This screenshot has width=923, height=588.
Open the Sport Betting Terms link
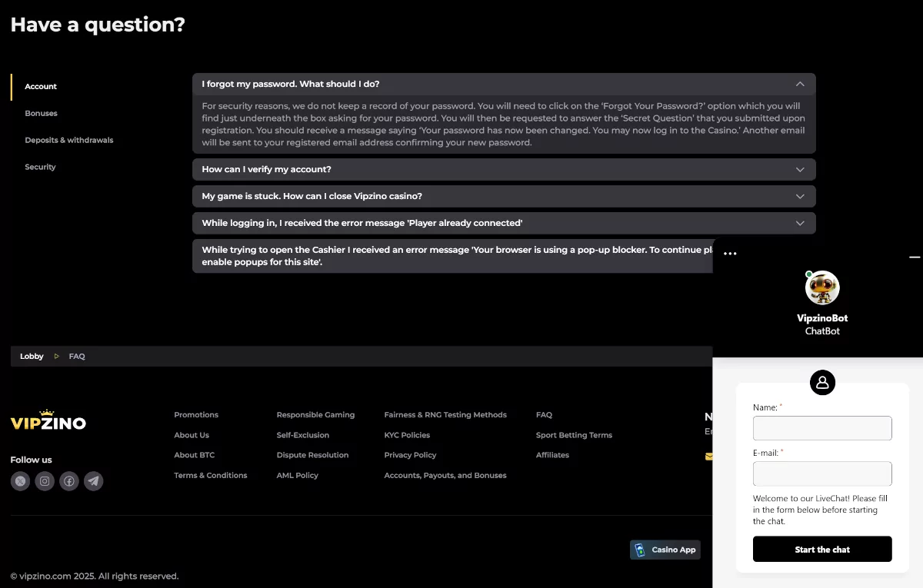tap(574, 435)
